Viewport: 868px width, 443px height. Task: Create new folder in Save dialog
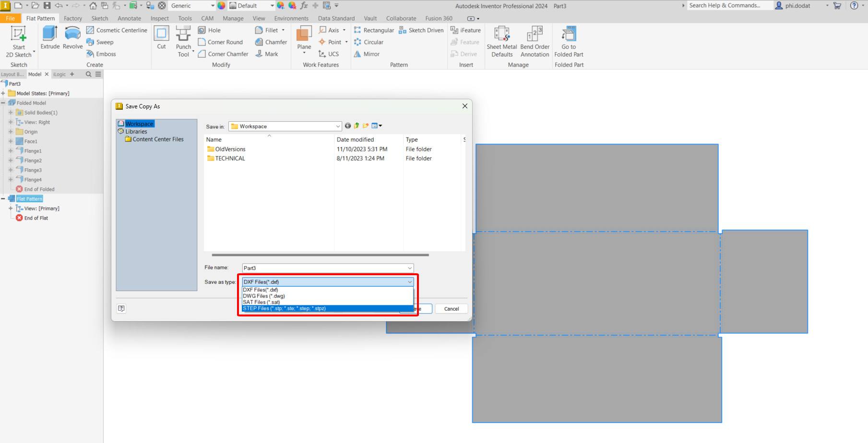pos(366,126)
